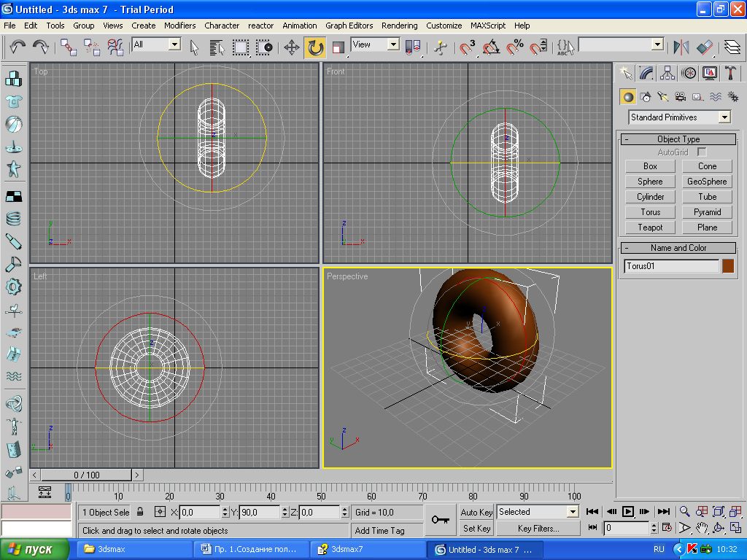This screenshot has width=747, height=560.
Task: Click the Teapot primitive button
Action: [x=650, y=227]
